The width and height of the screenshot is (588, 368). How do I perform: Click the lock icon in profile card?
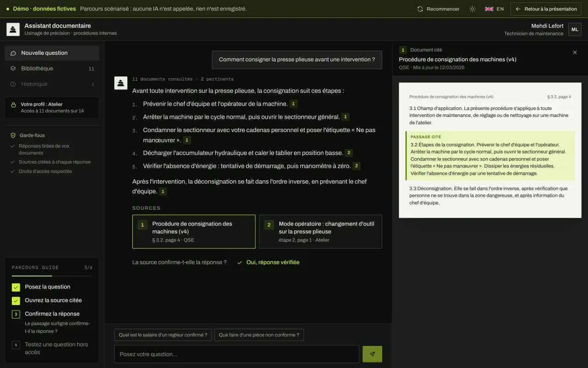[13, 104]
